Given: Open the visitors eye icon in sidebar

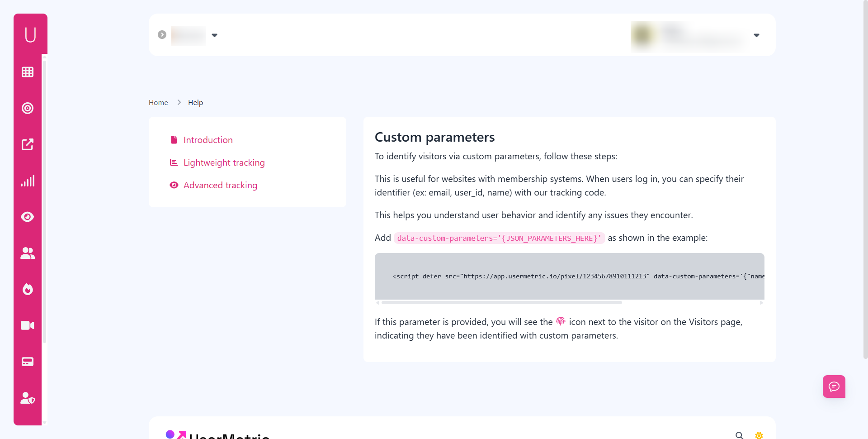Looking at the screenshot, I should (28, 217).
